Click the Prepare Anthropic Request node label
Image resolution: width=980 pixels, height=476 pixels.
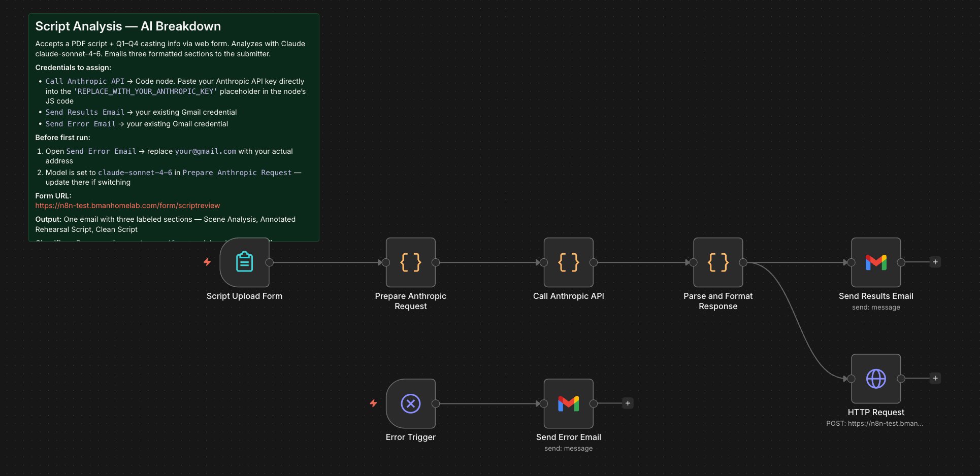click(411, 301)
